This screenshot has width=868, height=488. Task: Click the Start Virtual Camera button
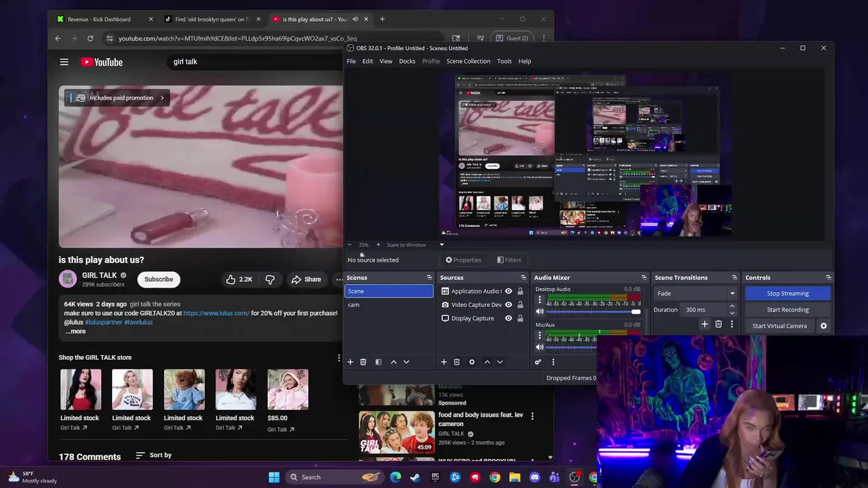pos(779,326)
